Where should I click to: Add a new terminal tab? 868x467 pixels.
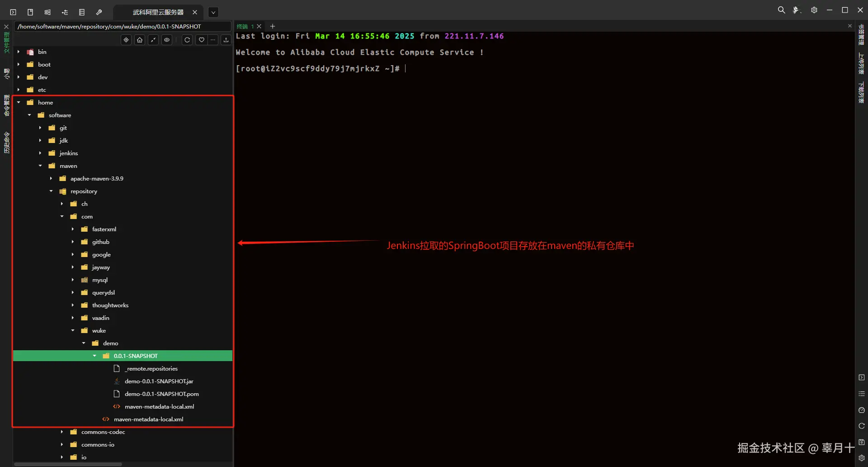[273, 26]
